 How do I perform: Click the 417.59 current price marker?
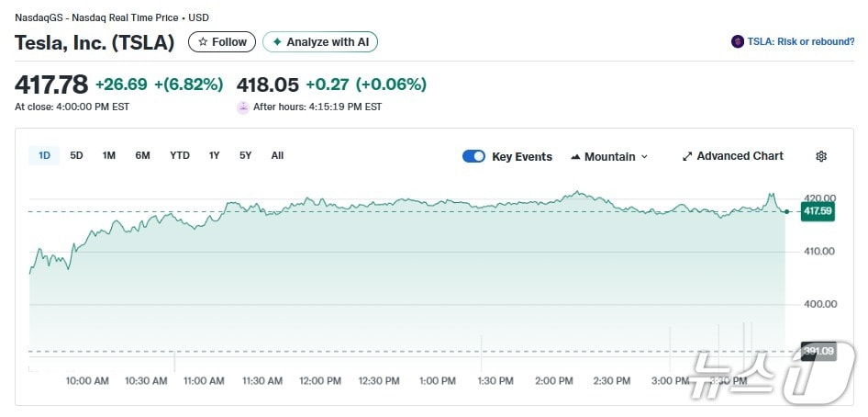click(817, 211)
